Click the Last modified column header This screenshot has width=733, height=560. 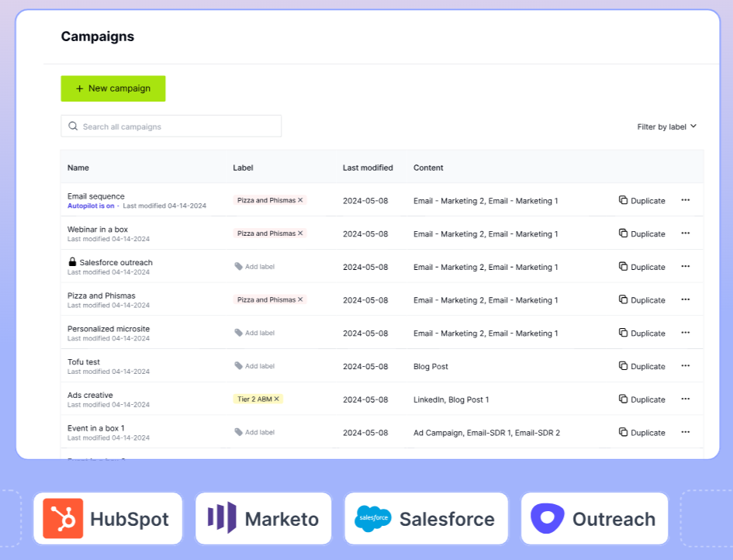point(368,168)
